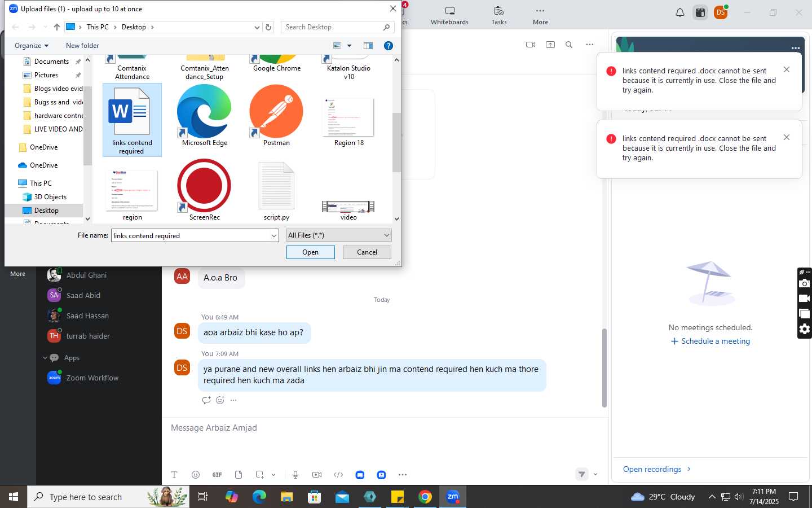Click the send message arrow button
812x508 pixels.
(x=582, y=474)
